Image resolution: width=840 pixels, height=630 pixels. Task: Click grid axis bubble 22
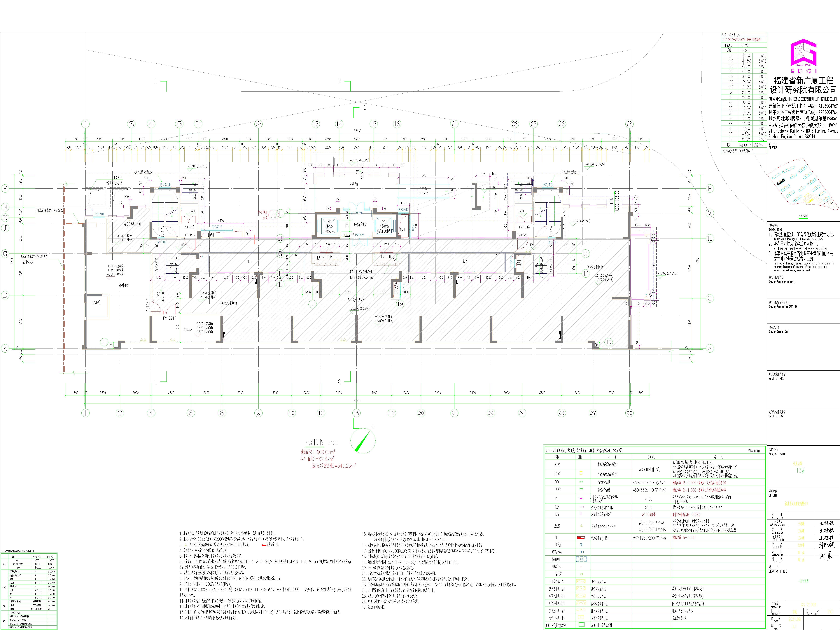pos(491,413)
